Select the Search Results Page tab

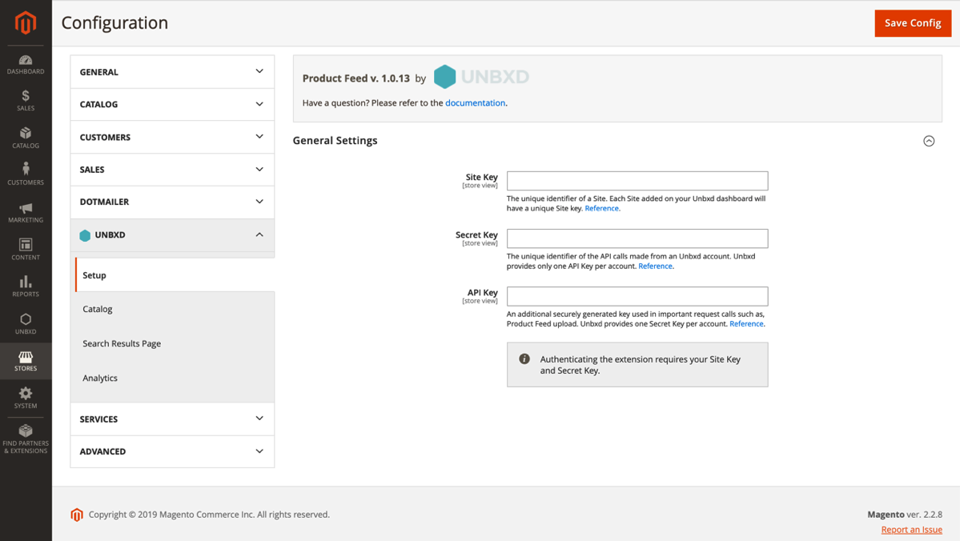[x=175, y=343]
